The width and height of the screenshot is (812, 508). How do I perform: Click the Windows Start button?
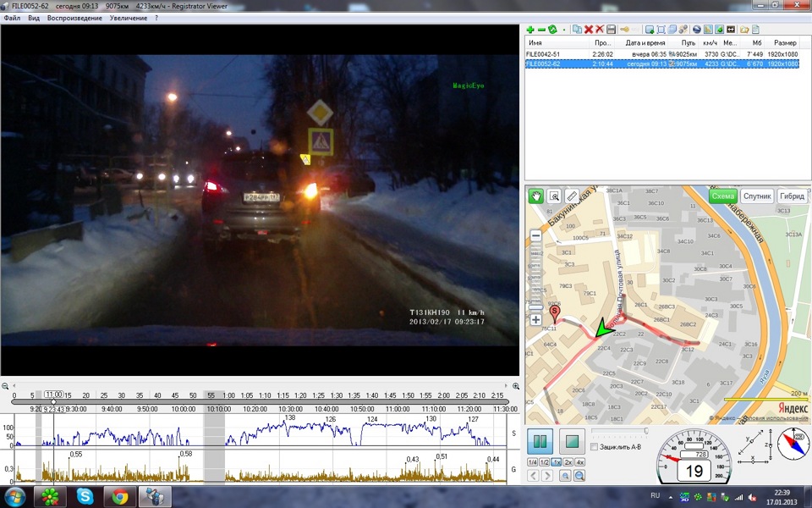pyautogui.click(x=14, y=497)
